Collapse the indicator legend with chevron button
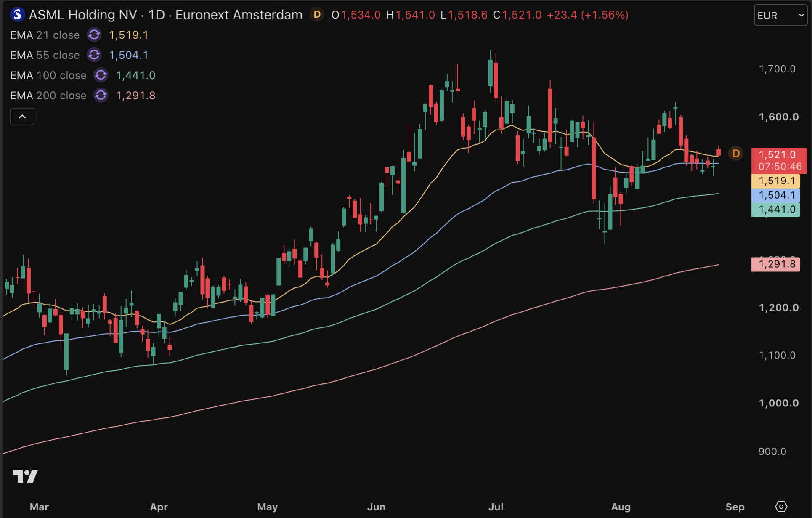The width and height of the screenshot is (812, 518). point(22,117)
